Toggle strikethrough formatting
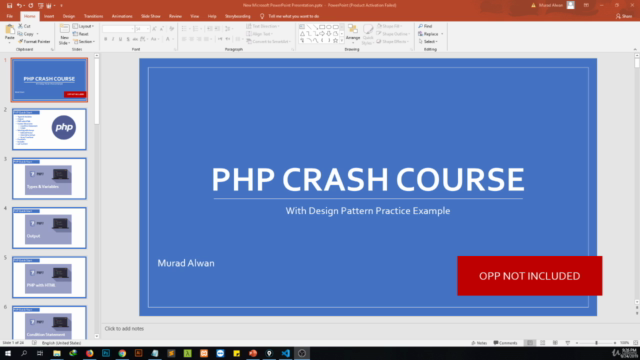The width and height of the screenshot is (640, 360). (x=135, y=39)
